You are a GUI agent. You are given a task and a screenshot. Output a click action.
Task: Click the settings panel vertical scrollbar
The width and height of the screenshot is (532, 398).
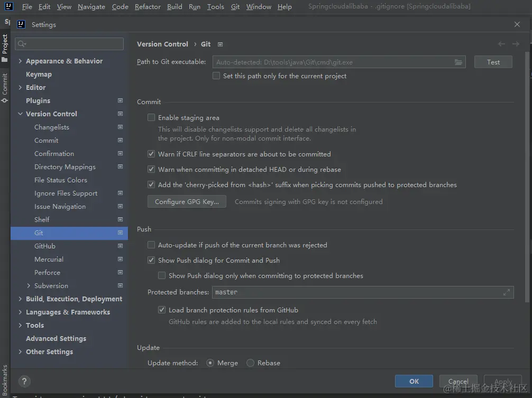click(527, 177)
